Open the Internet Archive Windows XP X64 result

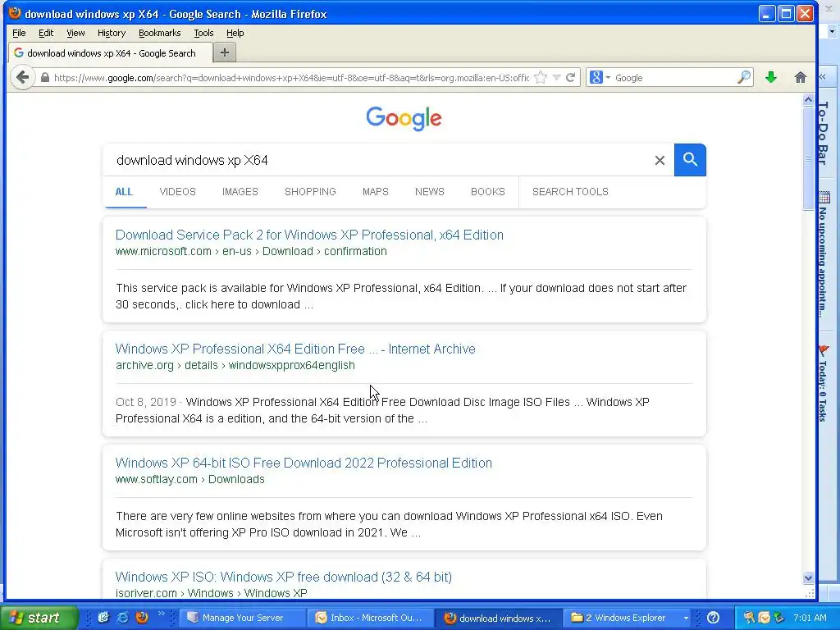[295, 349]
